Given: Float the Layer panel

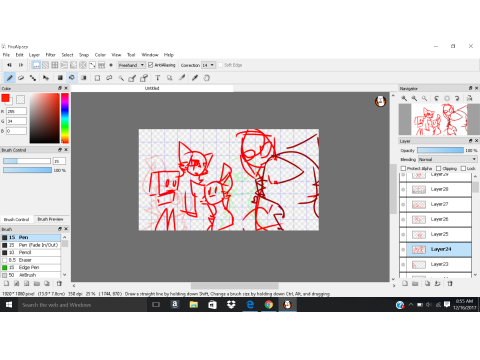Looking at the screenshot, I should 470,141.
